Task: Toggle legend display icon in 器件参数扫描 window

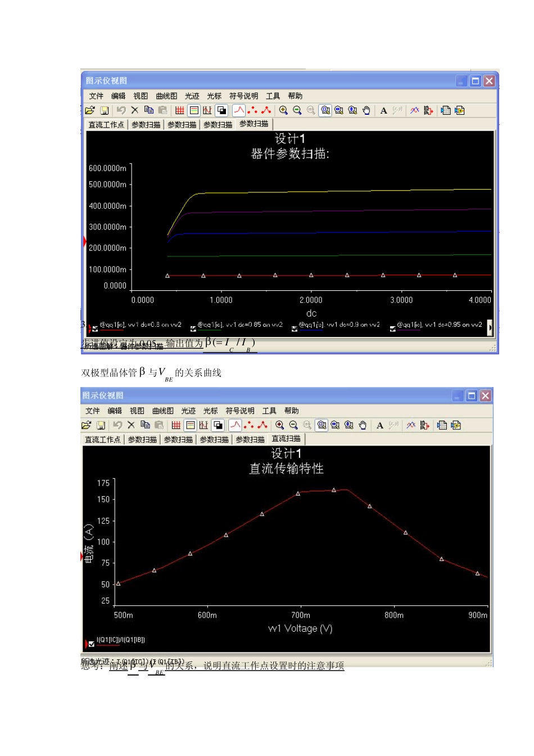Action: click(194, 110)
